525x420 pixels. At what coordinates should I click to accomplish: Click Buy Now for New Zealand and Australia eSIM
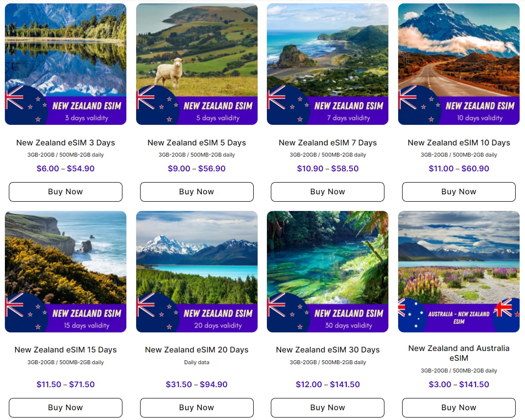point(458,407)
